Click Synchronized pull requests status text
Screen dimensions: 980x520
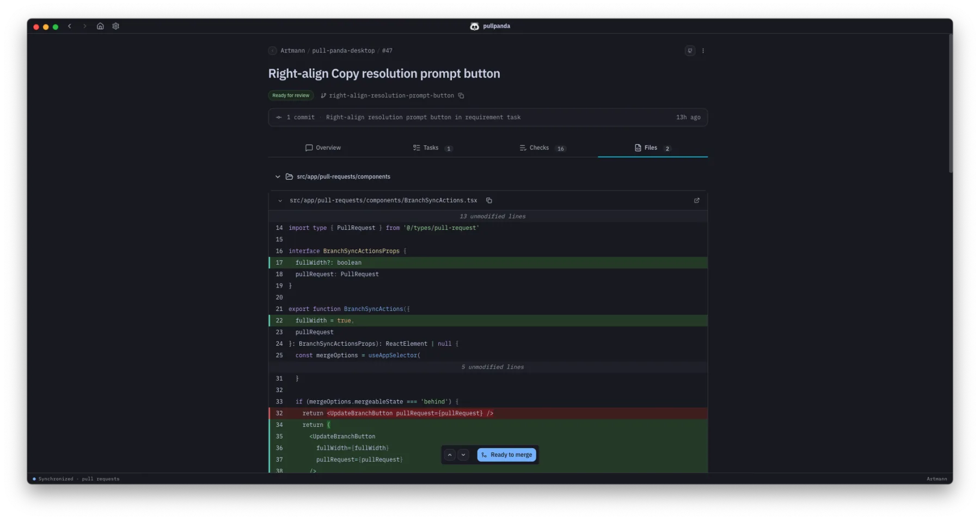pyautogui.click(x=78, y=479)
